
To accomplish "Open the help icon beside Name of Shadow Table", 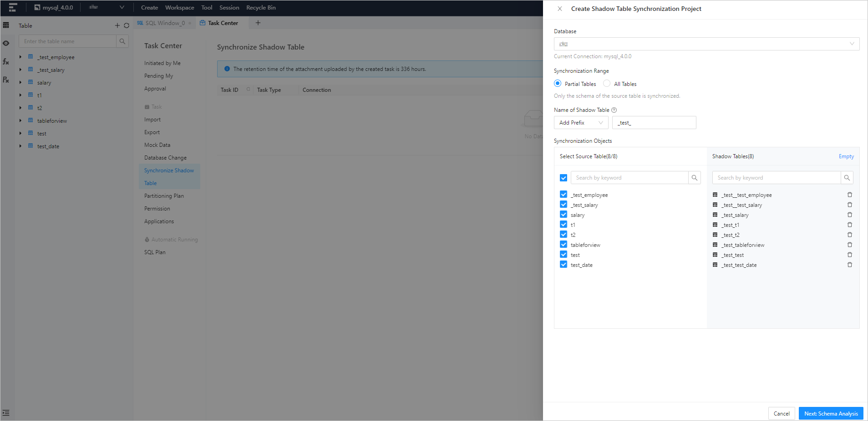I will pyautogui.click(x=614, y=110).
